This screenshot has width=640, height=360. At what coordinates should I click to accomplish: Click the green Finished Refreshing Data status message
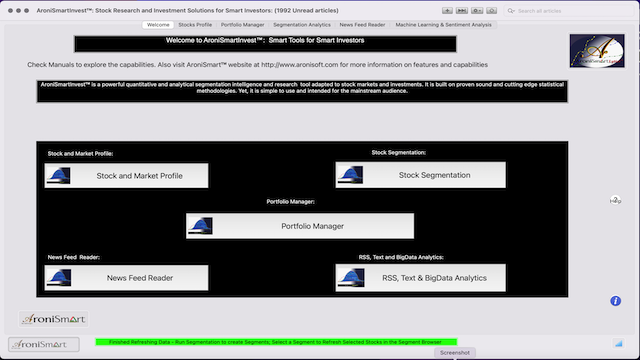(x=276, y=342)
